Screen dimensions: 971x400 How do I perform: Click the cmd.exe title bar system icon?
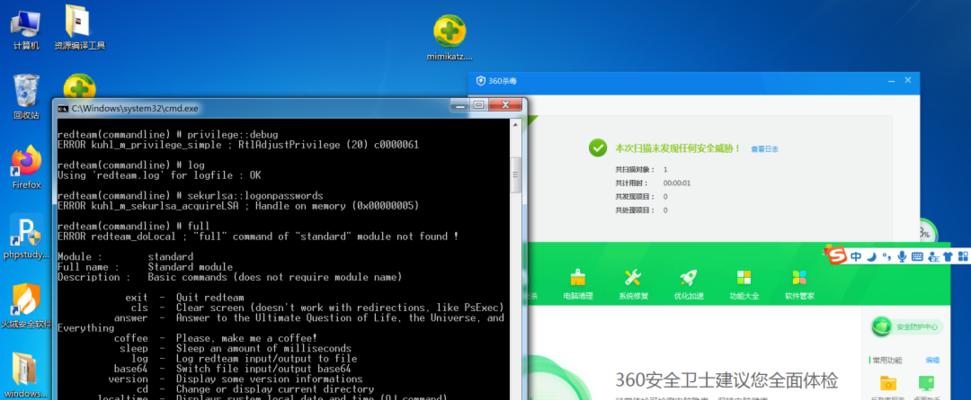point(63,108)
